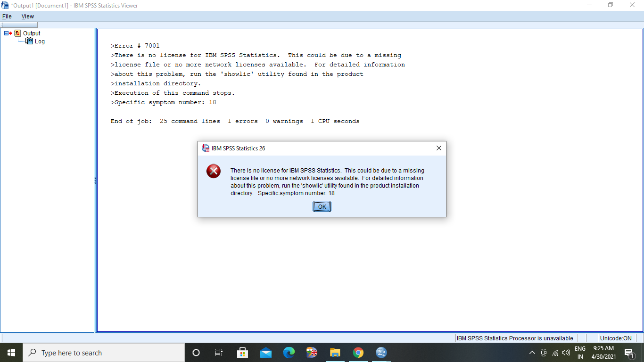Click the red error icon in the dialog
The width and height of the screenshot is (644, 362).
pyautogui.click(x=214, y=171)
